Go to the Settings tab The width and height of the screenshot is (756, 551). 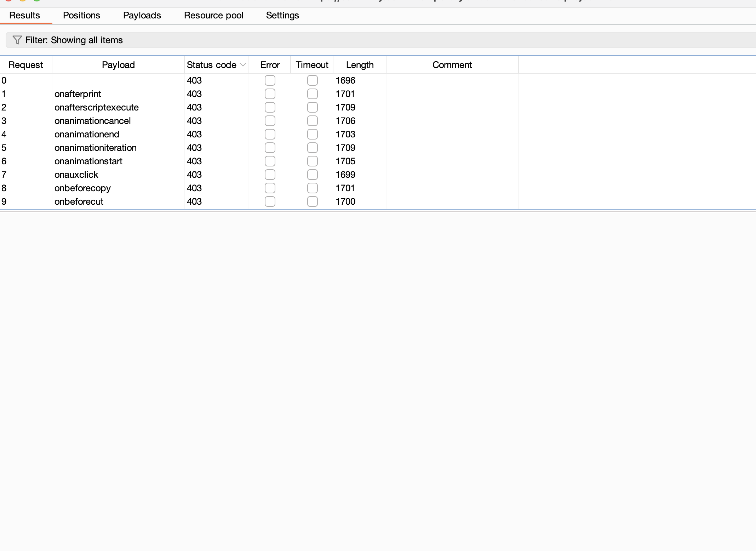point(282,16)
